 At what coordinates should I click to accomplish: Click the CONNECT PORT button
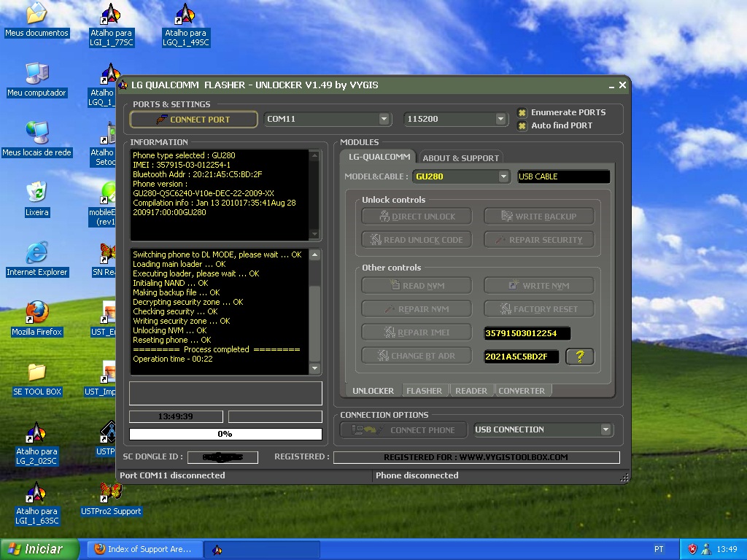pos(194,120)
